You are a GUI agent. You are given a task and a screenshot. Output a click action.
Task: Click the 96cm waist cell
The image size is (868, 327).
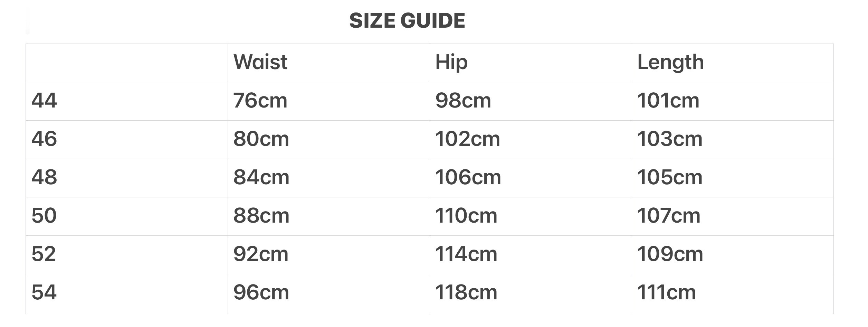tap(261, 292)
